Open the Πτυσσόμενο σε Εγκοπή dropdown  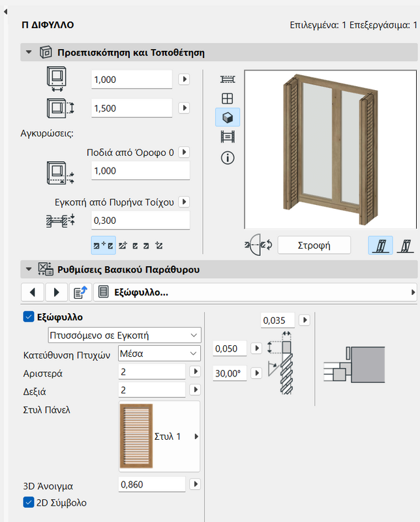pos(125,335)
